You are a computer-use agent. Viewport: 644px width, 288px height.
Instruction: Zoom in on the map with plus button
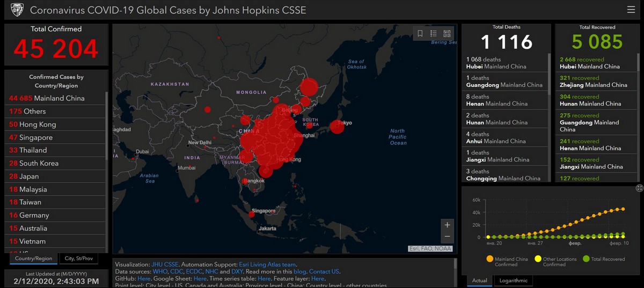click(447, 225)
